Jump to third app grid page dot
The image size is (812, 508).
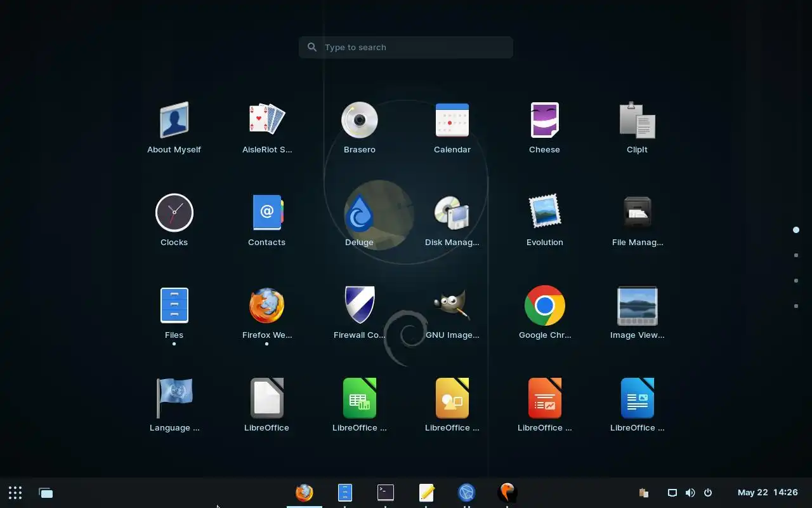[x=796, y=281]
